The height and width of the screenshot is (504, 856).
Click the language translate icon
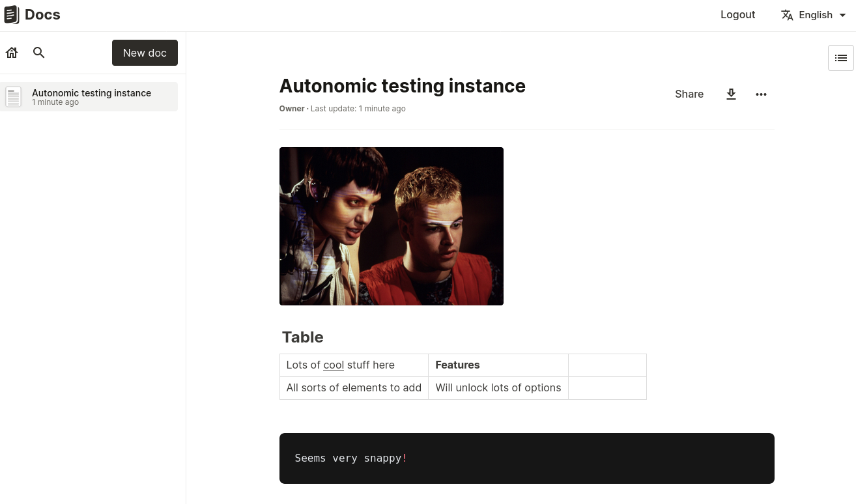pyautogui.click(x=787, y=15)
